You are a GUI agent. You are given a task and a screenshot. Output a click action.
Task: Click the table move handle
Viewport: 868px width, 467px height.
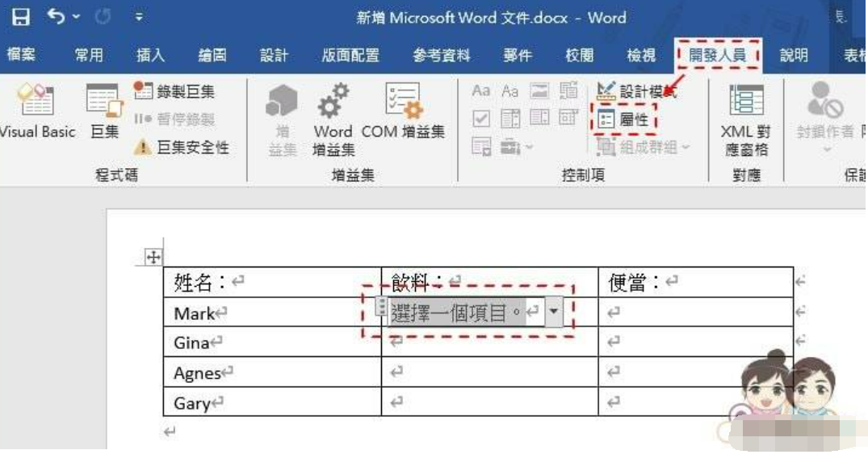tap(153, 258)
